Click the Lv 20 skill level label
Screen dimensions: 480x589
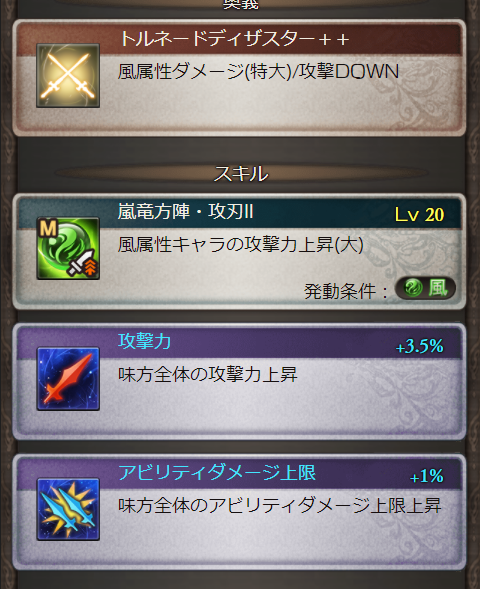[x=419, y=215]
